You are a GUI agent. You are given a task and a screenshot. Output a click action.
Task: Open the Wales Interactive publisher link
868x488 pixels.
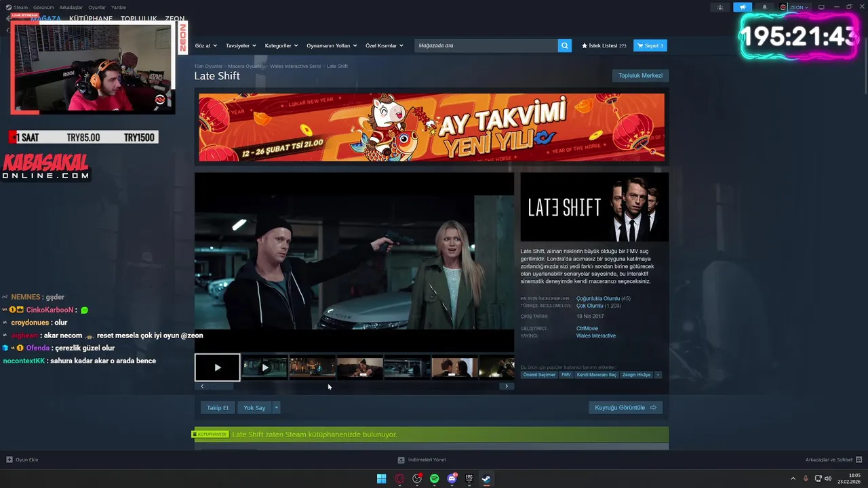click(596, 335)
